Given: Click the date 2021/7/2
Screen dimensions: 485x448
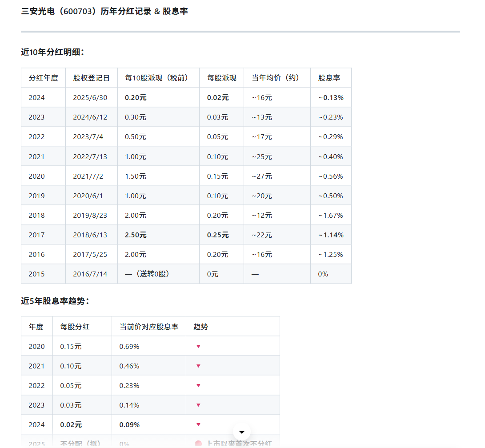Looking at the screenshot, I should point(88,176).
